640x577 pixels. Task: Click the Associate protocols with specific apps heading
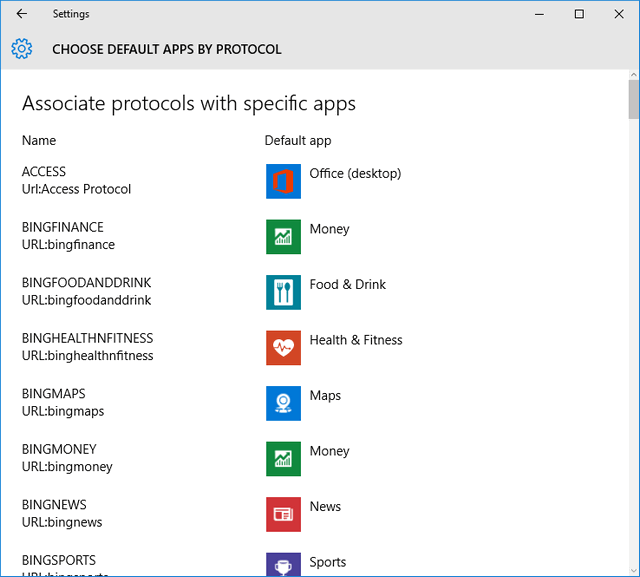point(189,104)
